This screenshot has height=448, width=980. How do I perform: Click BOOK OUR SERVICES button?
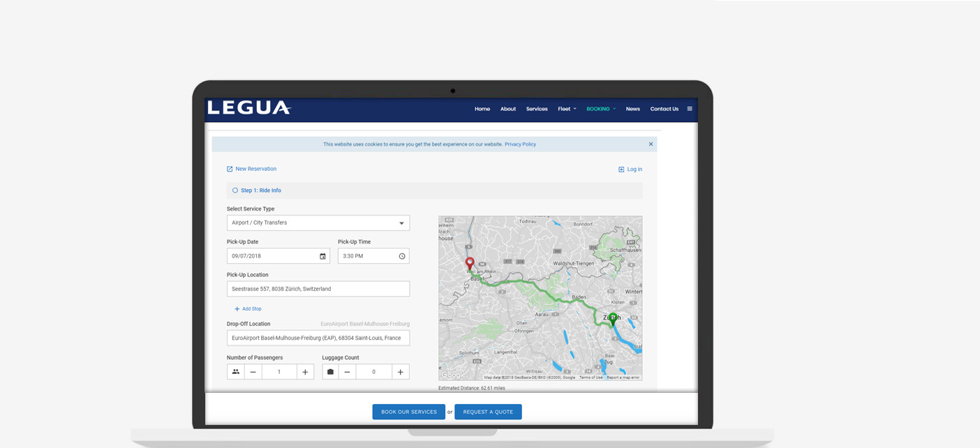coord(408,412)
